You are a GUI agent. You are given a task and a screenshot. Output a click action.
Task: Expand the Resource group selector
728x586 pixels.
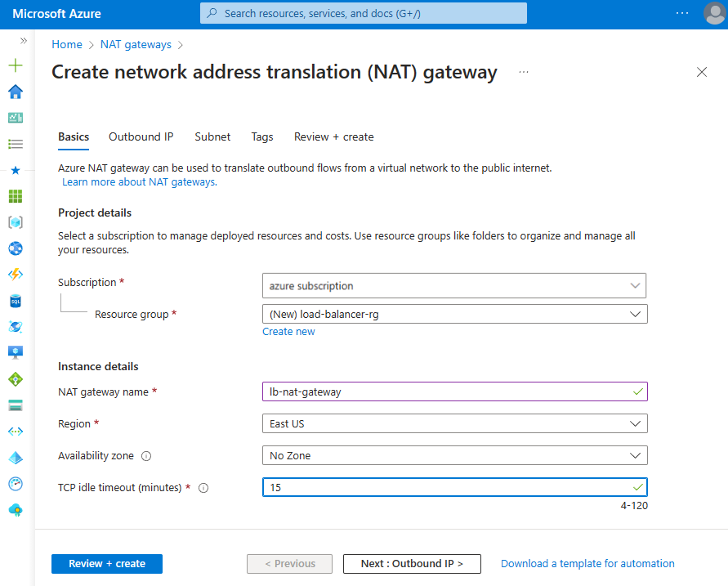click(x=454, y=314)
